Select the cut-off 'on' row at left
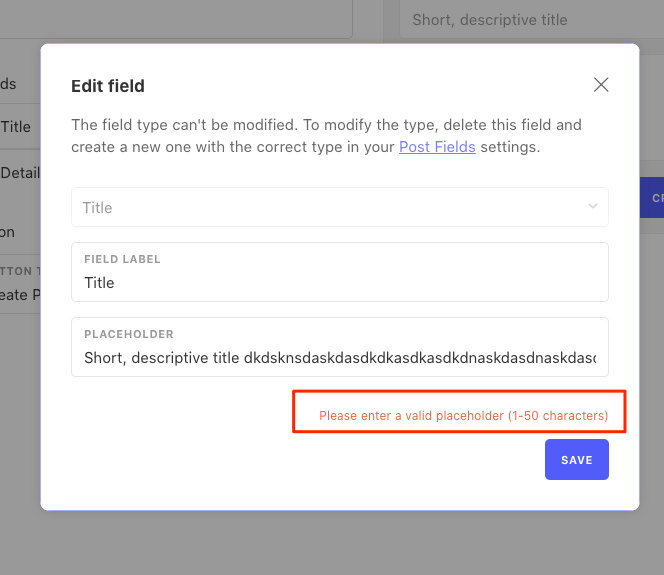Screen dimensions: 664x575 pos(7,232)
